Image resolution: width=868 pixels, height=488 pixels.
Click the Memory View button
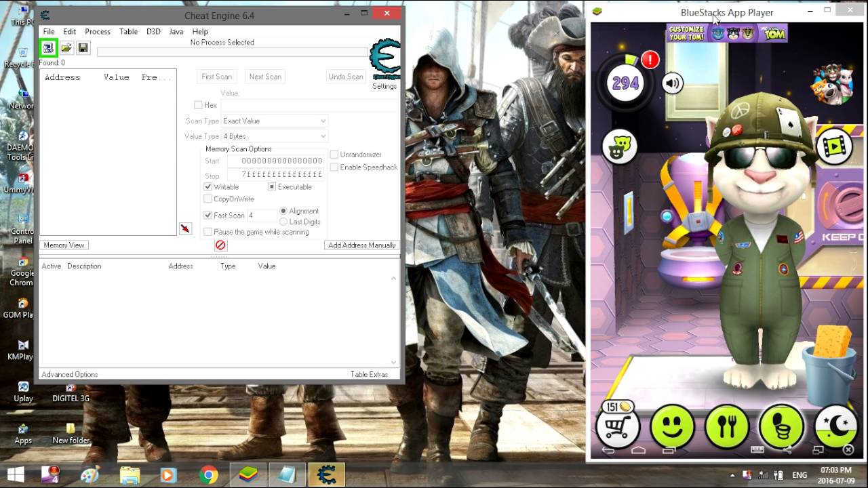(x=64, y=245)
